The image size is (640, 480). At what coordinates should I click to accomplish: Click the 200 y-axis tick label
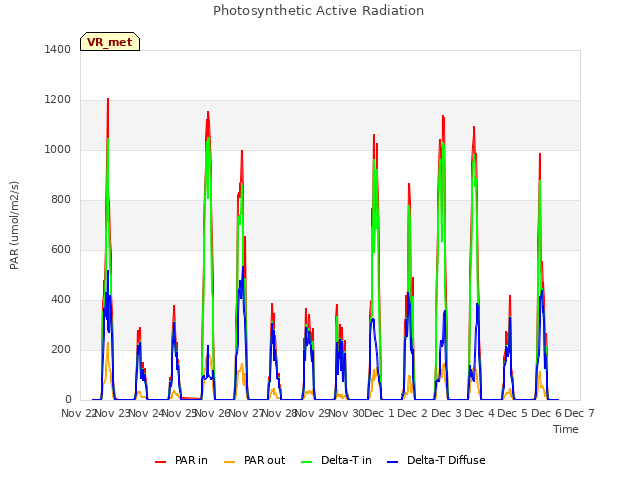[x=61, y=349]
